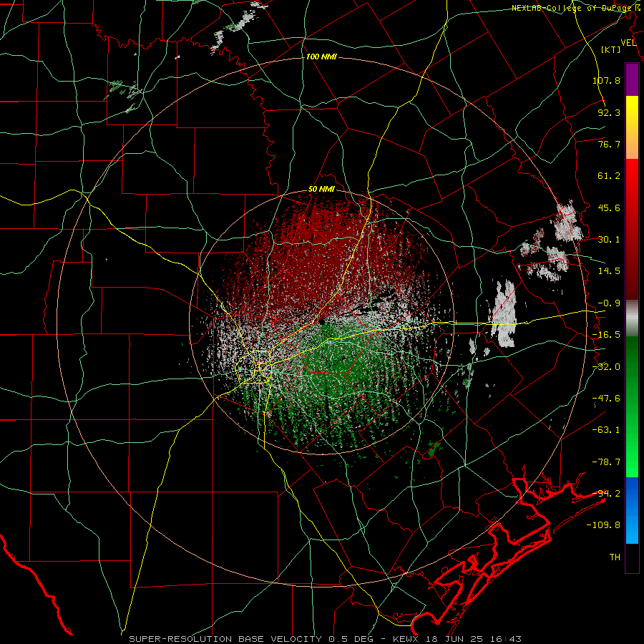644x644 pixels.
Task: Click the TH label on the legend
Action: [x=615, y=557]
